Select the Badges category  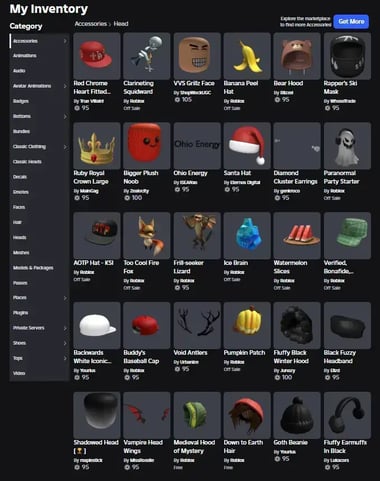[x=21, y=101]
